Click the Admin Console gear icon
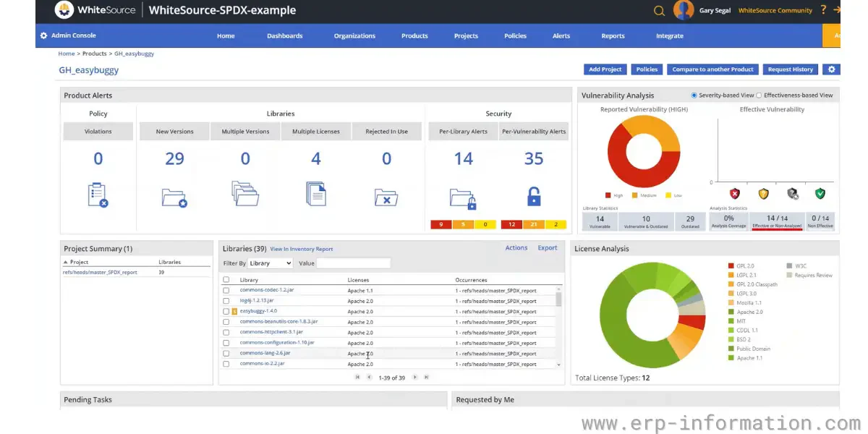Image resolution: width=868 pixels, height=434 pixels. coord(43,35)
